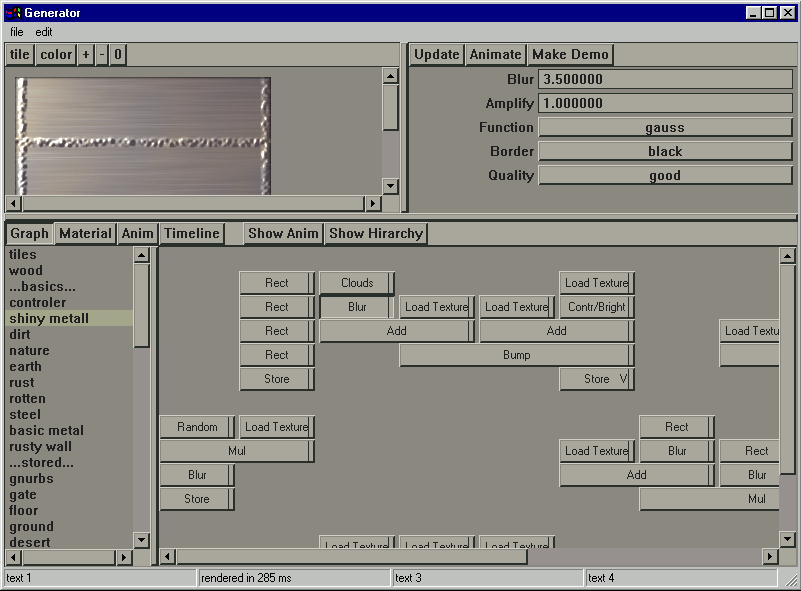Click the Update button
Screen dimensions: 801x591
click(437, 55)
